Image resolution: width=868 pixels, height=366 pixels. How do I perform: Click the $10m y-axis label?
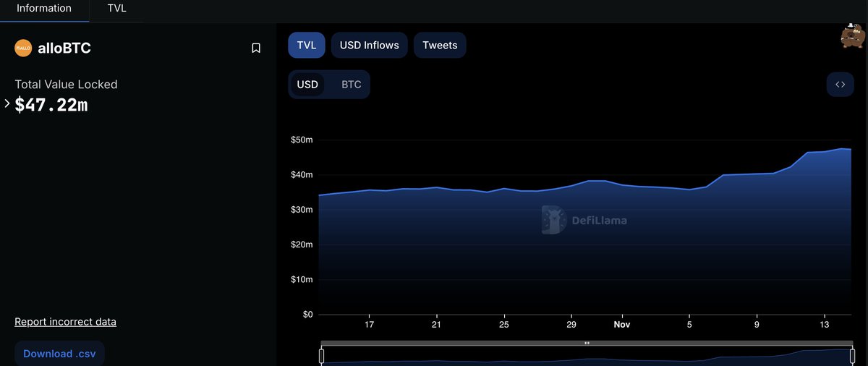[x=302, y=279]
